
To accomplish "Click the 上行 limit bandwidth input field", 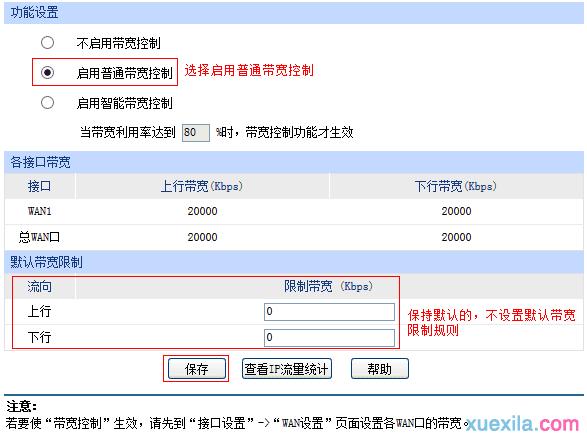I will point(329,312).
